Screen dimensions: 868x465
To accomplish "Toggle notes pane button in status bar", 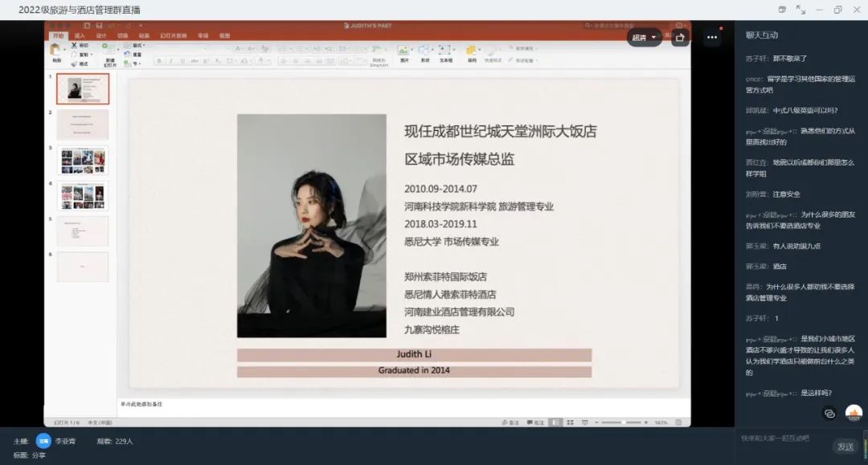I will pyautogui.click(x=510, y=422).
